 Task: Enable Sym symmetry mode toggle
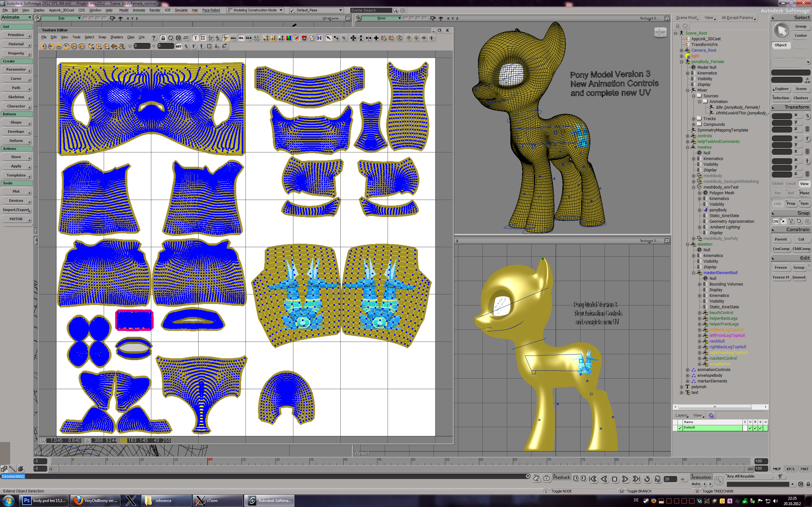(804, 203)
